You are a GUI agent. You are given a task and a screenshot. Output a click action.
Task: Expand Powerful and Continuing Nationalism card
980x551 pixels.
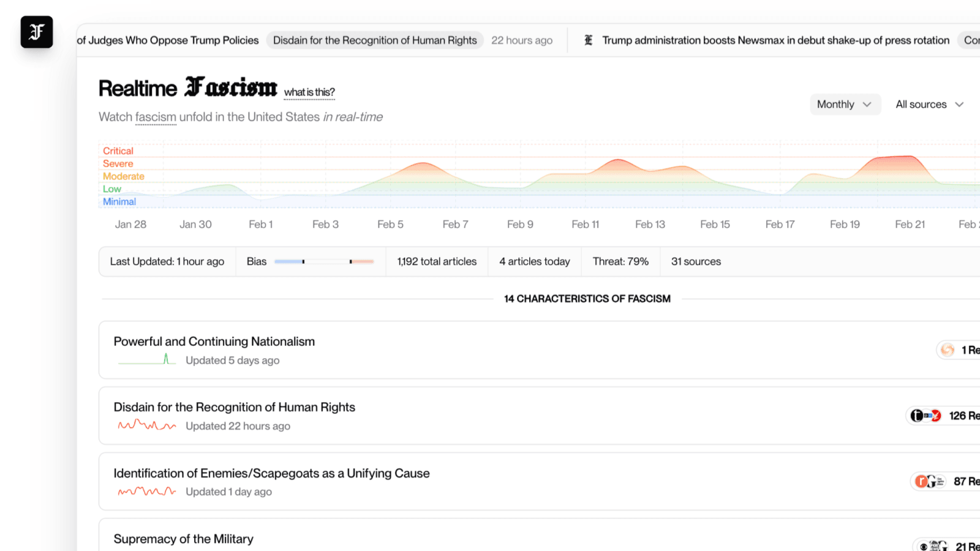(539, 350)
